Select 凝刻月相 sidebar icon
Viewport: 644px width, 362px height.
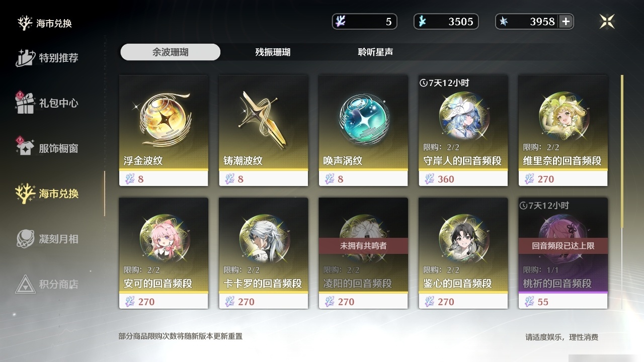25,239
